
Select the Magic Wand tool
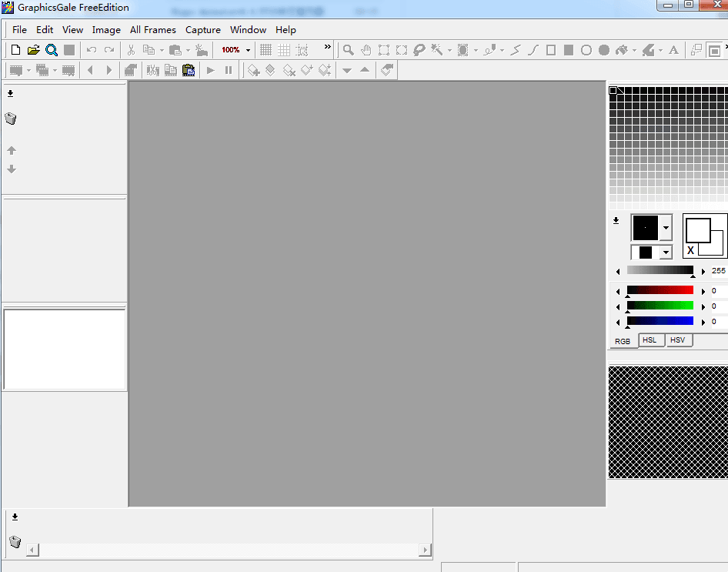tap(437, 50)
